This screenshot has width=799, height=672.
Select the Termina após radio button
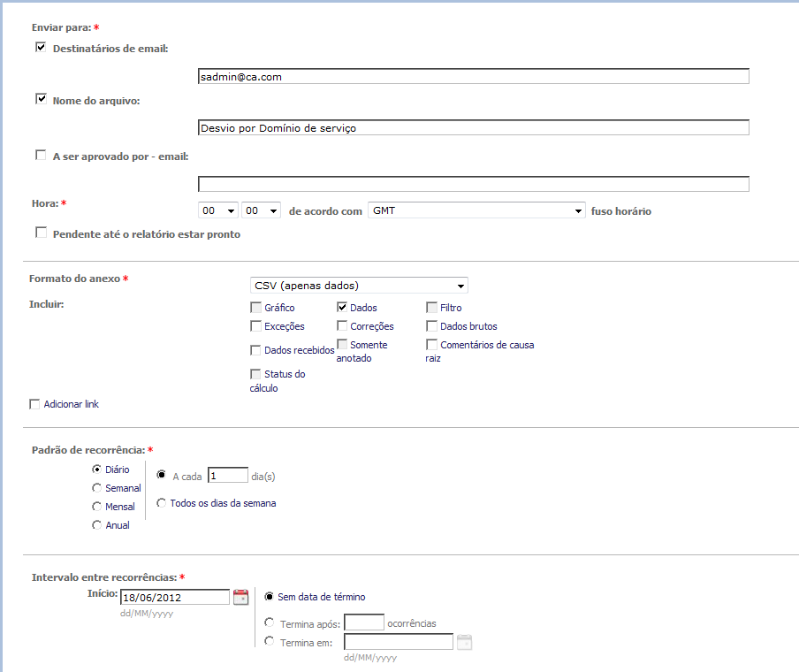click(269, 623)
